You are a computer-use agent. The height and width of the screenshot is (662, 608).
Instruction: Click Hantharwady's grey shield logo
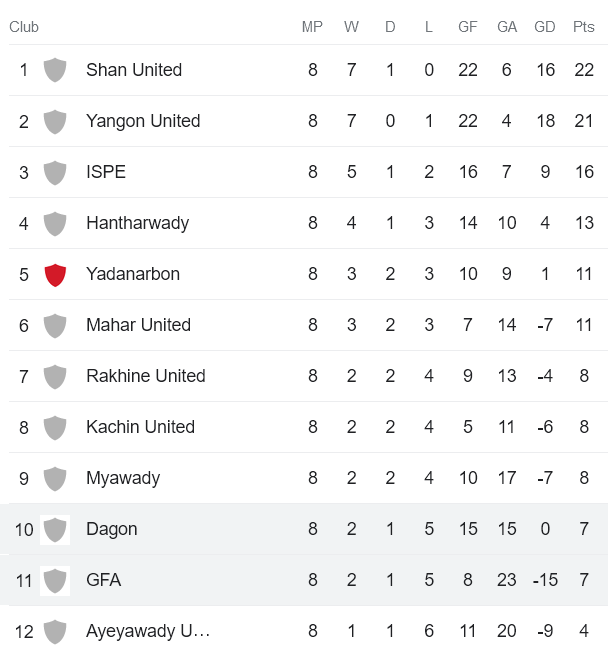[x=55, y=223]
